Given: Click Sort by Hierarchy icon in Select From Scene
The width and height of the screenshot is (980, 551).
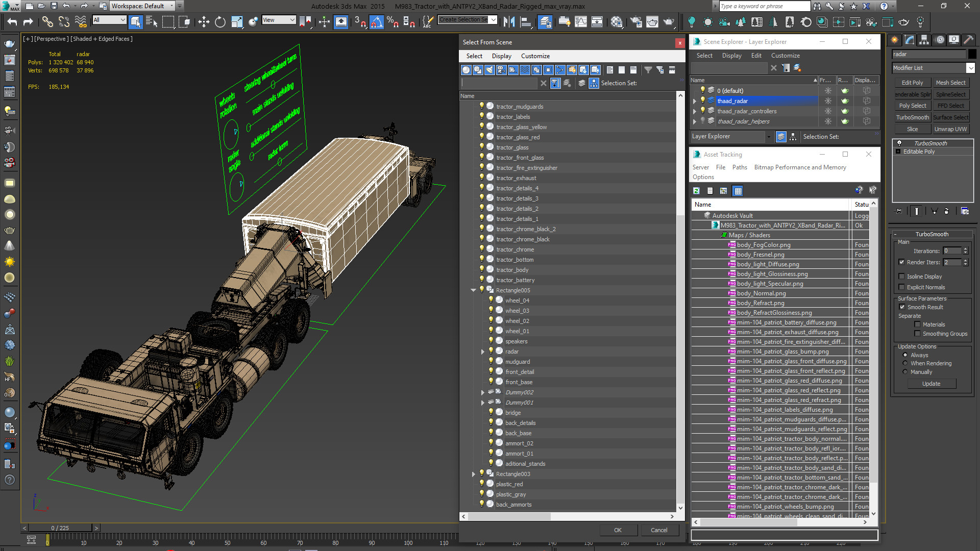Looking at the screenshot, I should (x=594, y=83).
